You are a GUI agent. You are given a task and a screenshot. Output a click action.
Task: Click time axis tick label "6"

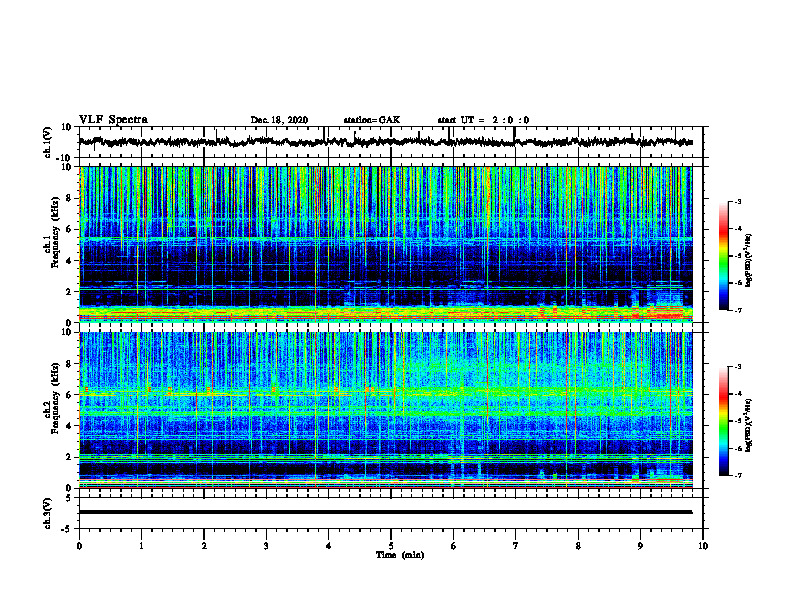(453, 546)
